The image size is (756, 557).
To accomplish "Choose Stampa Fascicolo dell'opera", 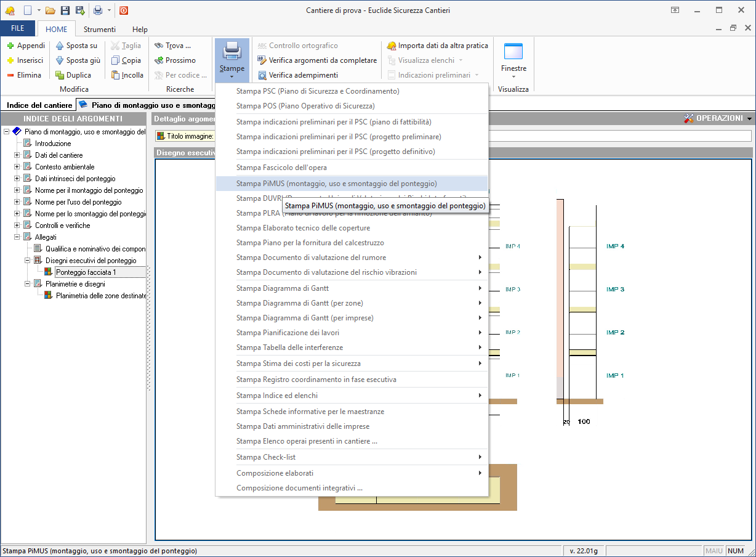I will (x=281, y=168).
